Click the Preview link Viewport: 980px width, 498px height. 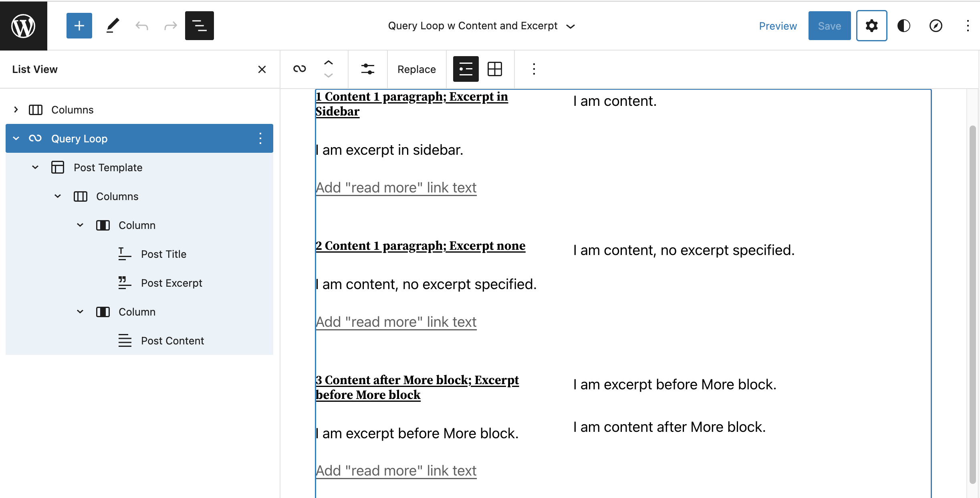click(777, 25)
